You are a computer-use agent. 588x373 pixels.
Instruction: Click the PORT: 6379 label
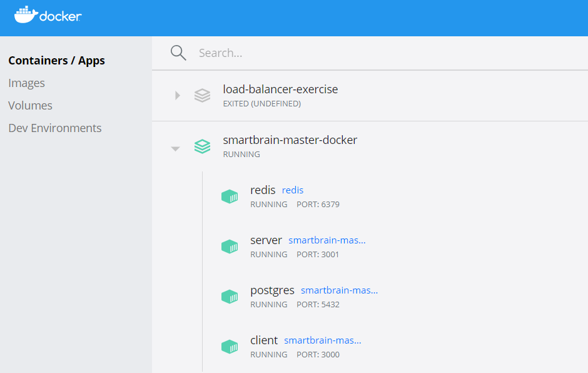pyautogui.click(x=318, y=205)
